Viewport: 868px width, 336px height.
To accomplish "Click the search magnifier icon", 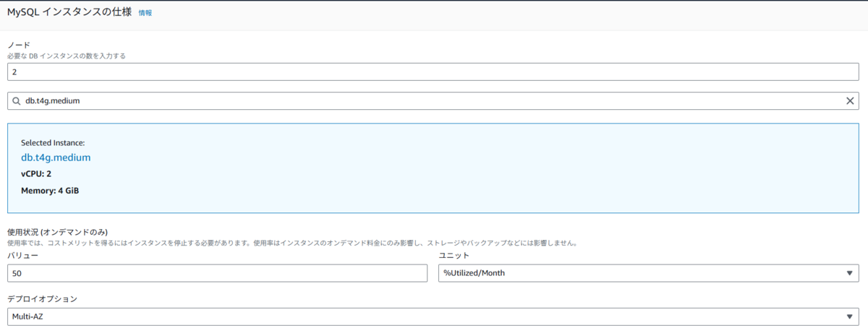I will pyautogui.click(x=17, y=101).
